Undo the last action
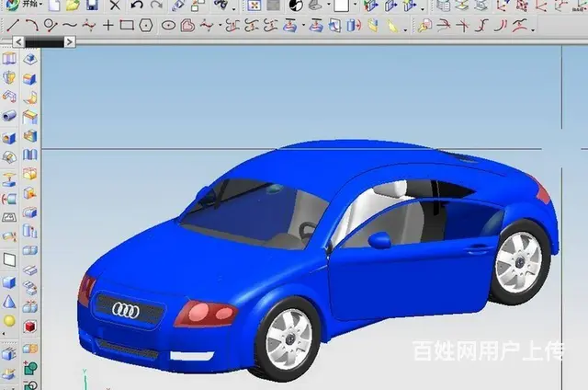 136,6
